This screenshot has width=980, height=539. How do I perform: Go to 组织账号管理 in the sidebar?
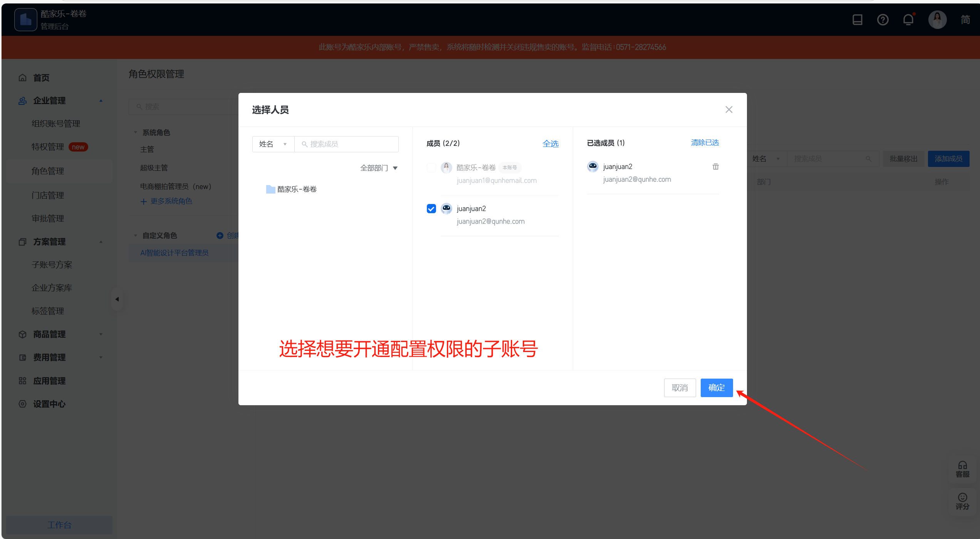(x=56, y=124)
